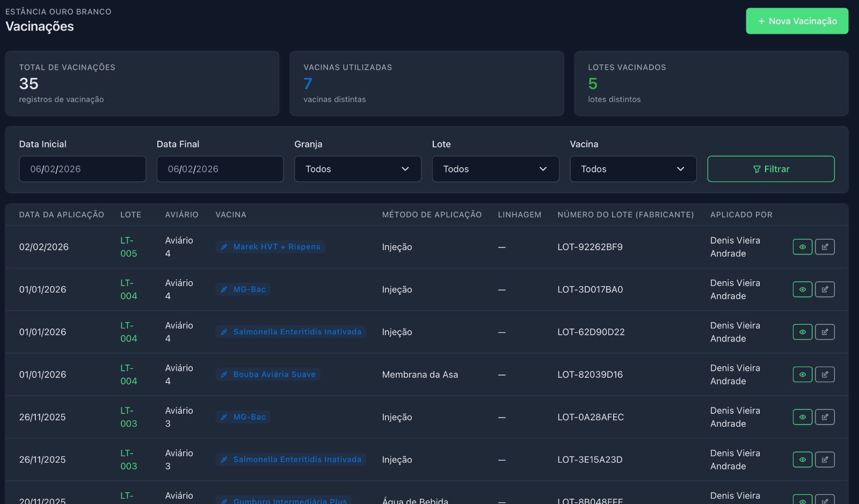Show details for Bouba Aviária Suave row
This screenshot has width=859, height=504.
tap(802, 375)
